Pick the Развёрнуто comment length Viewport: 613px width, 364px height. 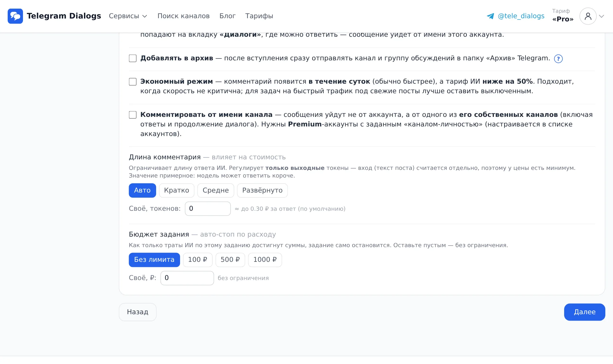[x=262, y=190]
